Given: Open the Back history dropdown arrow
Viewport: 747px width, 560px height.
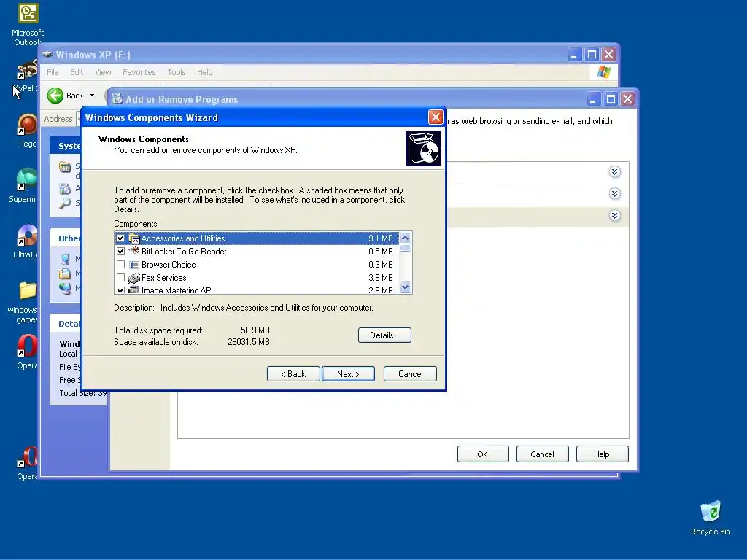Looking at the screenshot, I should click(93, 96).
